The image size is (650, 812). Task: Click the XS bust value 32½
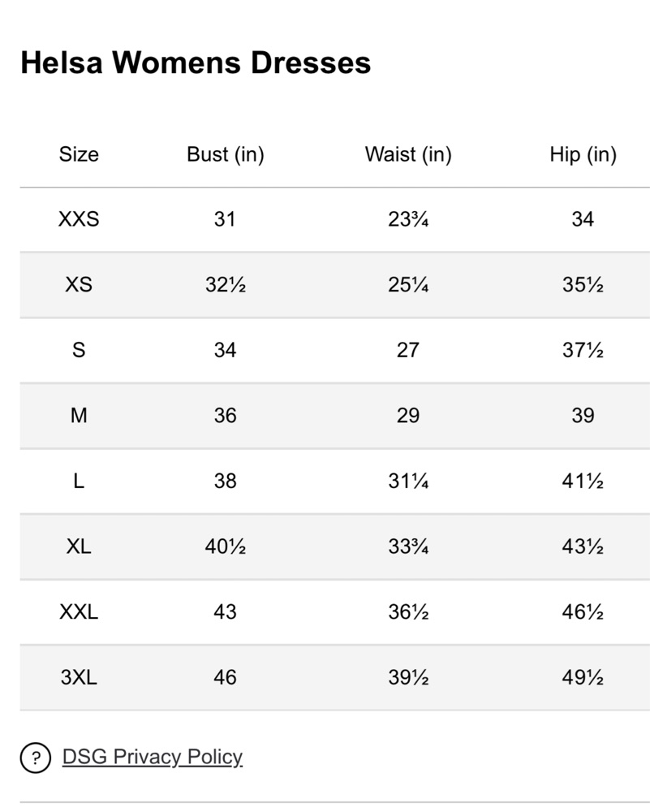click(225, 284)
